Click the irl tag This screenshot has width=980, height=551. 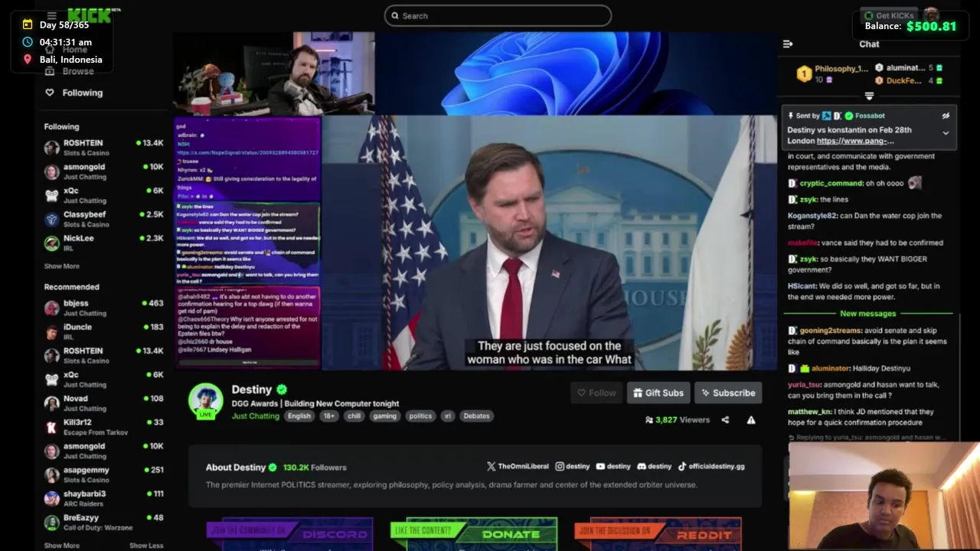448,416
